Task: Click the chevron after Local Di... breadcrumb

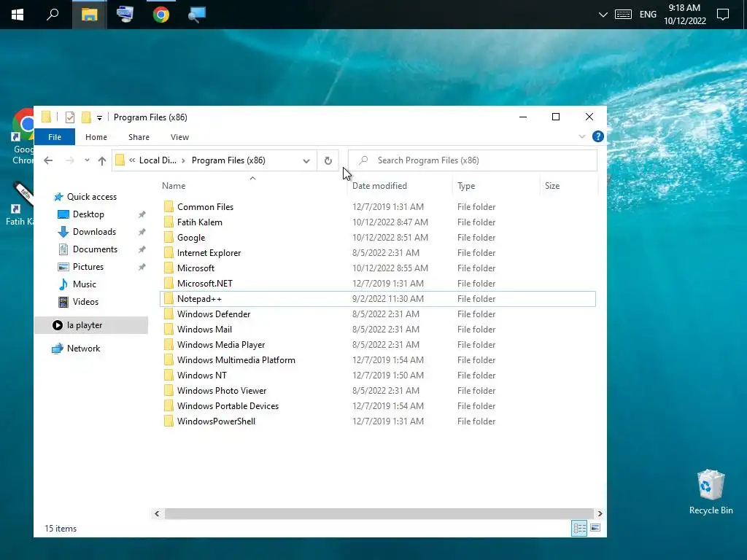Action: (183, 160)
